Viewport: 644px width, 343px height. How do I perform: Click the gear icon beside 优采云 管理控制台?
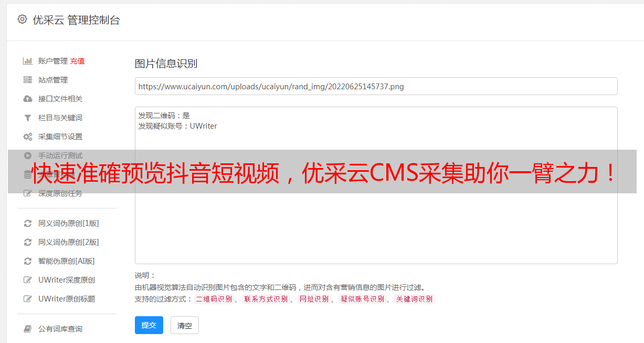coord(22,19)
